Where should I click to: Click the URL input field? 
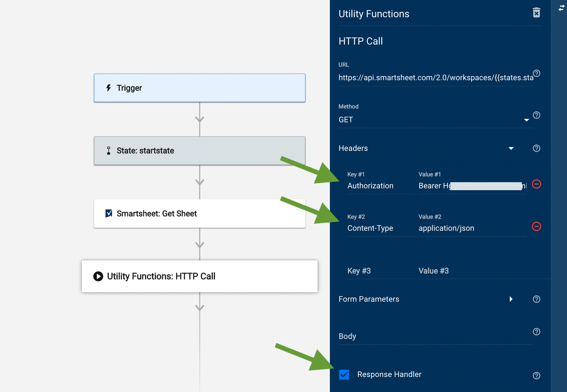click(x=436, y=78)
